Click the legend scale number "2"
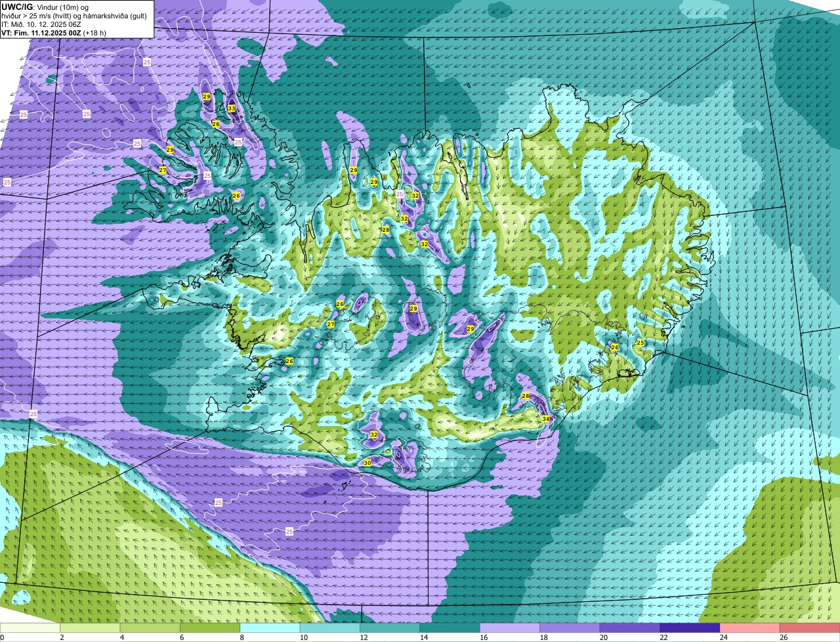Viewport: 840px width, 642px height. click(x=61, y=637)
